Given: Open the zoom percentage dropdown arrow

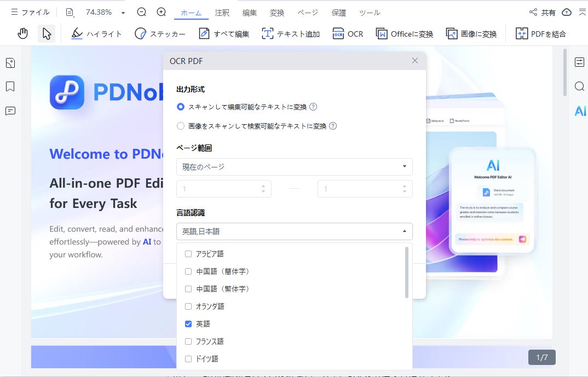Looking at the screenshot, I should pos(123,13).
